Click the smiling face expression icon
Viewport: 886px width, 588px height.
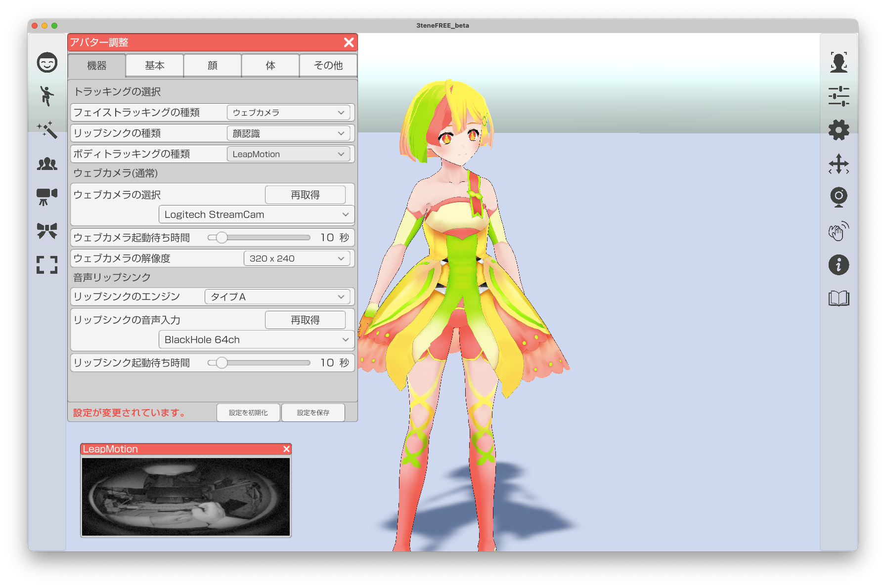coord(47,63)
